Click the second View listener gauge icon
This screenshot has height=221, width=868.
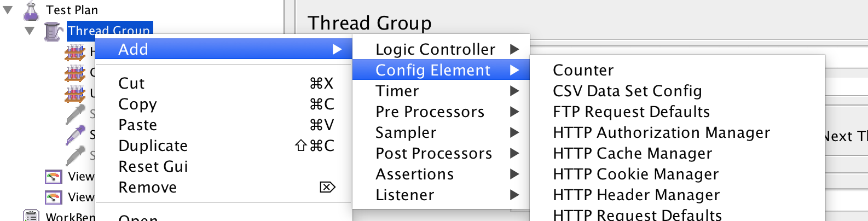click(x=53, y=197)
